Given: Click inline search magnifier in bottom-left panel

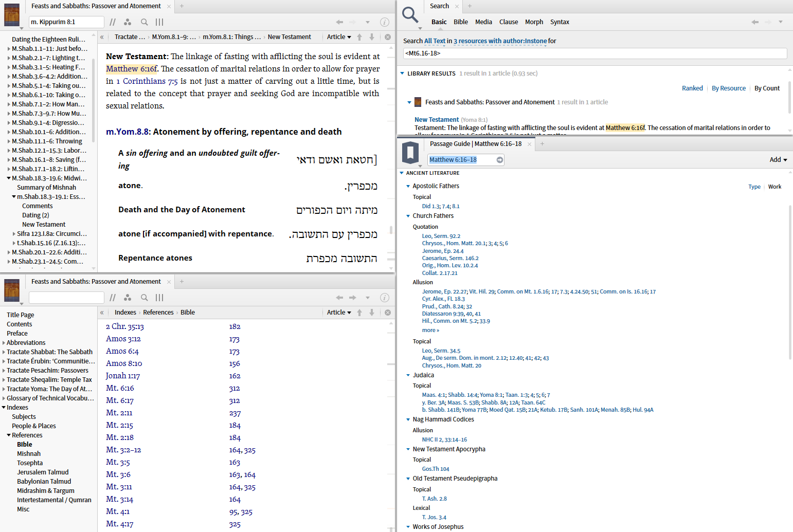Looking at the screenshot, I should tap(145, 298).
